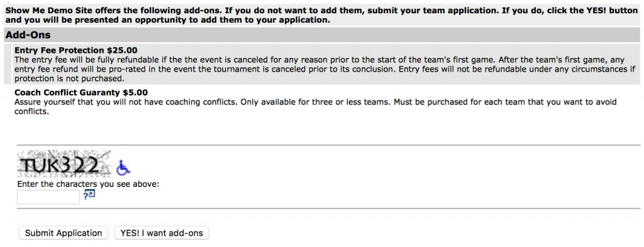Click the coaching conflicts description paragraph
644x247 pixels.
pyautogui.click(x=316, y=107)
